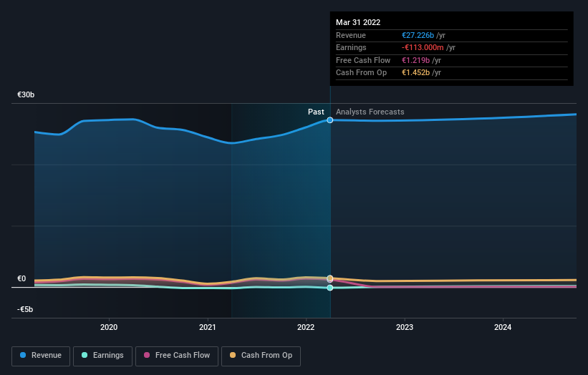Toggle the Cash From Op legend button
Screen dimensions: 588x375
(261, 356)
